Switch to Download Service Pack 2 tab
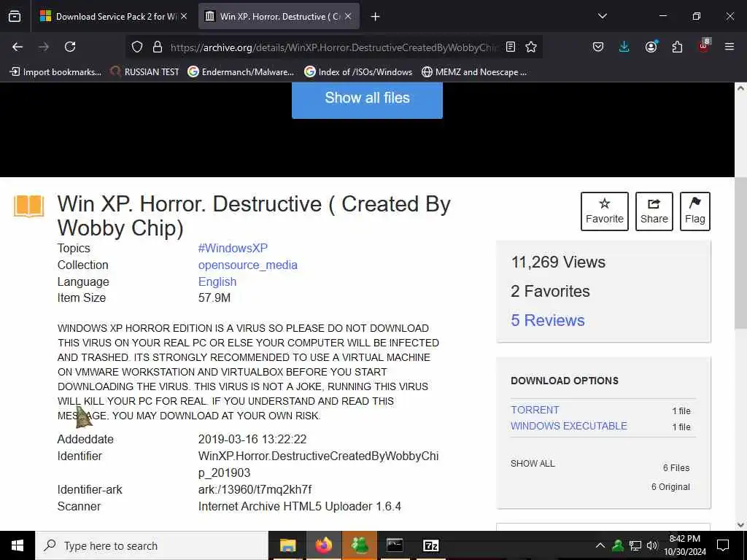 (112, 16)
